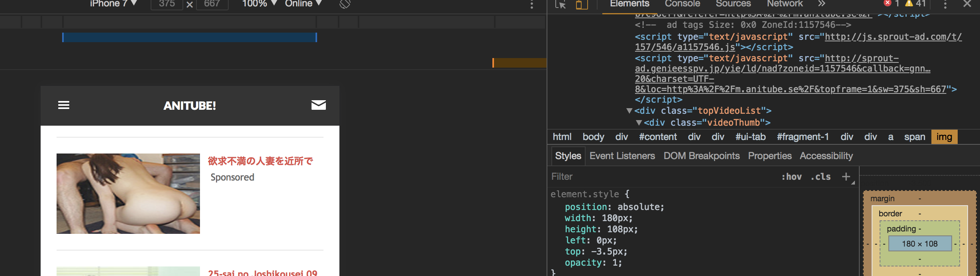Toggle the .cls class editor
The height and width of the screenshot is (276, 980).
point(821,177)
